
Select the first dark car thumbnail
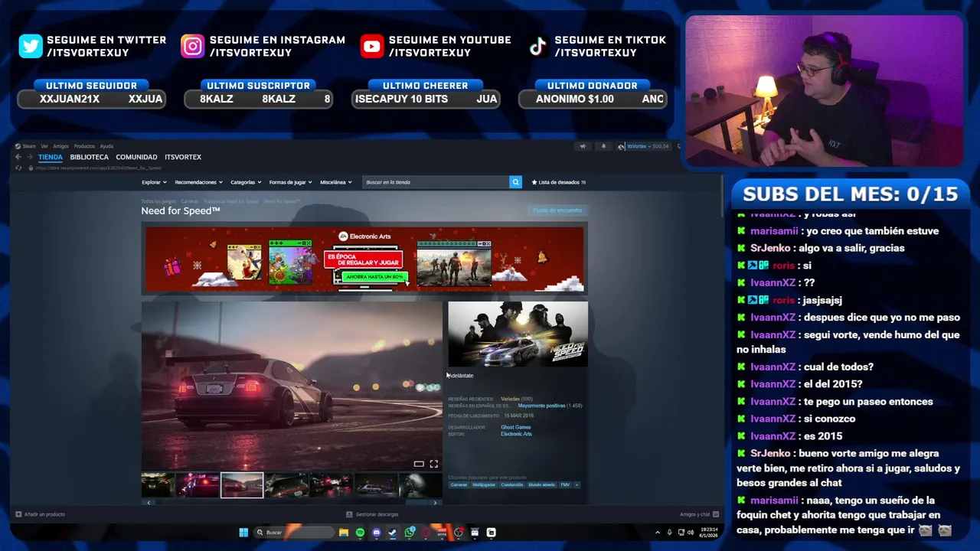pyautogui.click(x=158, y=485)
